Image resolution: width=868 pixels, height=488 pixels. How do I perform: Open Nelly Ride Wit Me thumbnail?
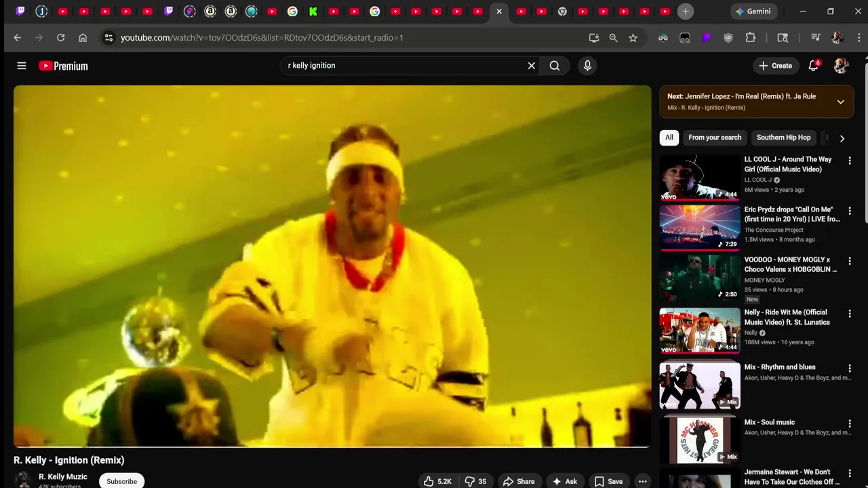[x=700, y=331]
